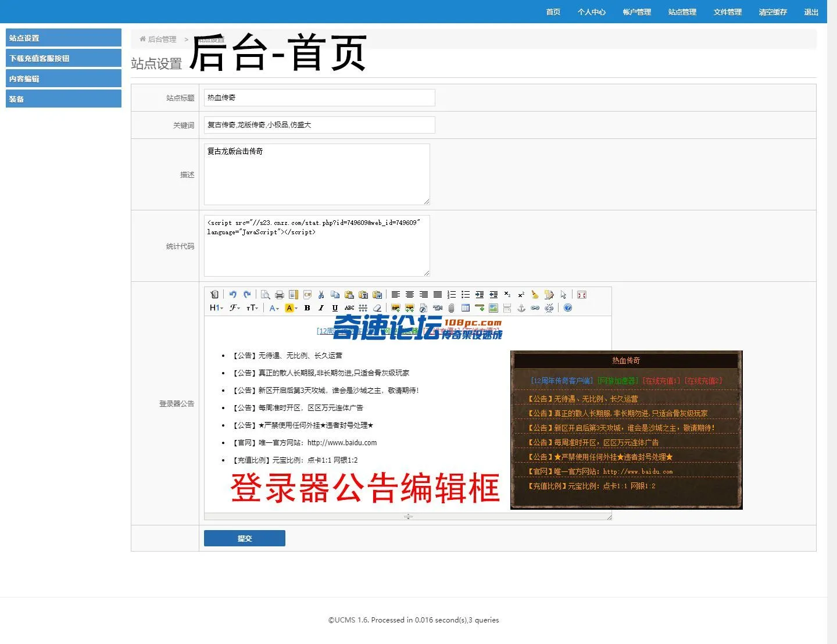This screenshot has width=837, height=644.
Task: Click the Copy icon in editor toolbar
Action: coord(335,295)
